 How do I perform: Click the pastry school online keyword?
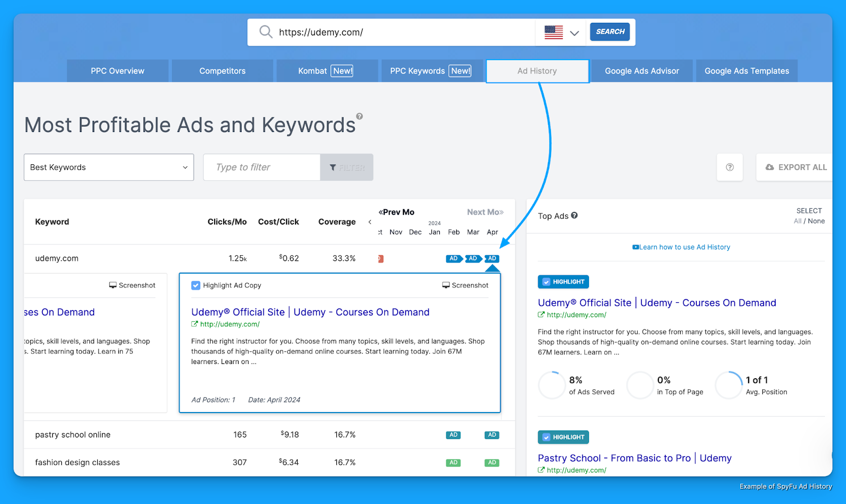(x=73, y=435)
